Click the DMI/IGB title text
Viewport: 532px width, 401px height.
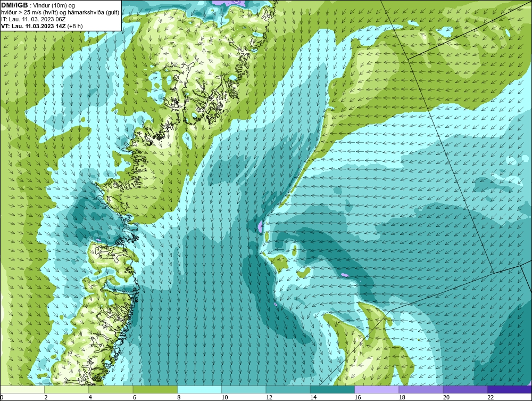pyautogui.click(x=14, y=5)
